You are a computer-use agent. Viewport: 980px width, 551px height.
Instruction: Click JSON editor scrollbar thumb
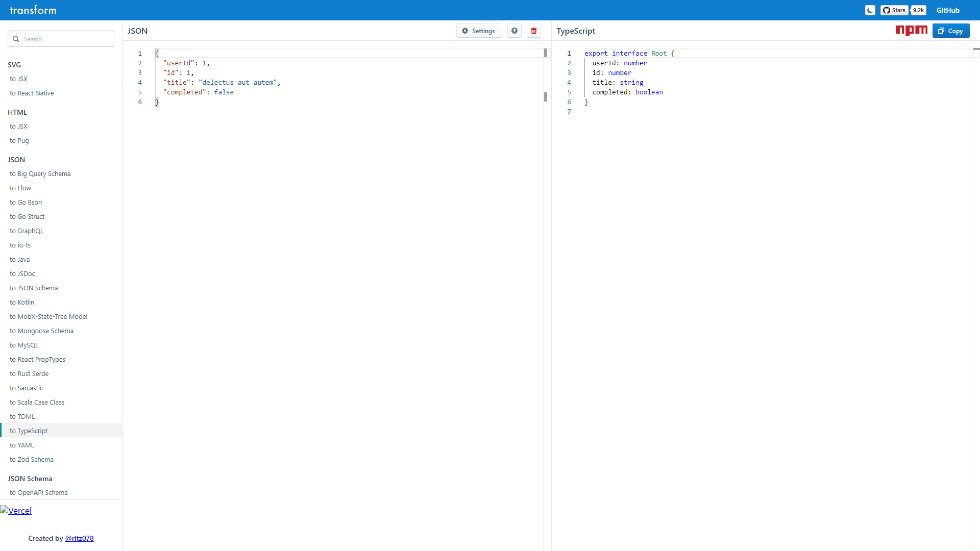click(x=546, y=53)
